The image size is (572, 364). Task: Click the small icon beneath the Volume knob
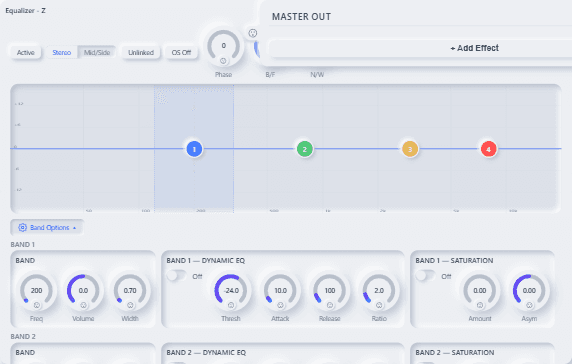(x=83, y=305)
